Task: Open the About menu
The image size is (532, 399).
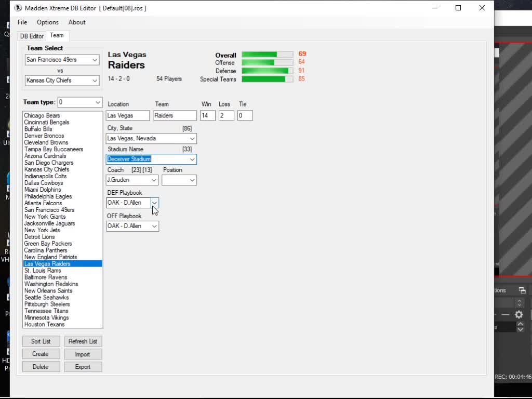Action: click(x=77, y=22)
